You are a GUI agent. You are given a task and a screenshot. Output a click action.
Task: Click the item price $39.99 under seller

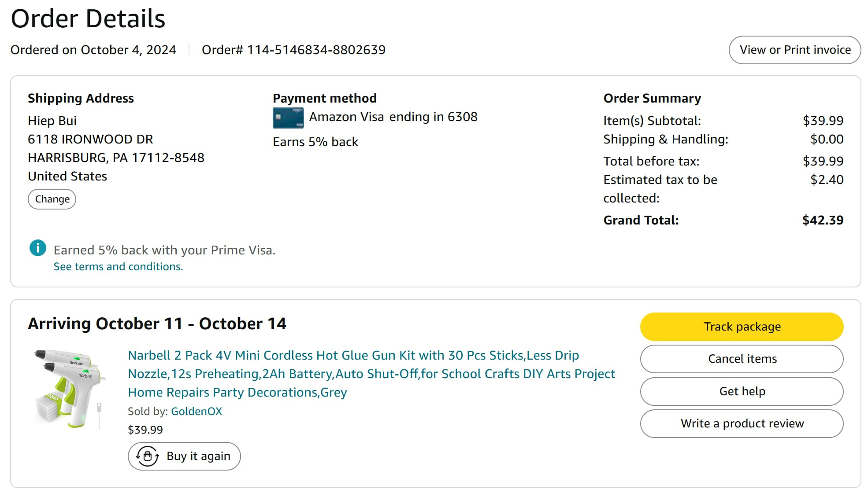(x=145, y=430)
